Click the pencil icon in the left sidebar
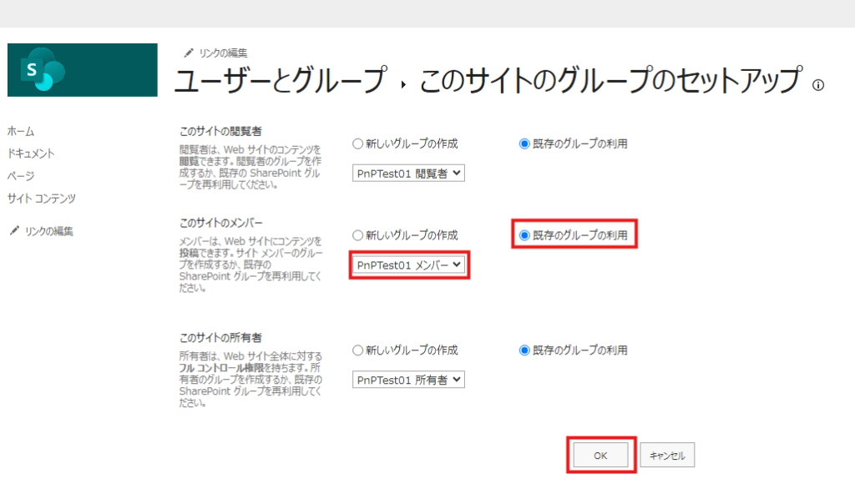This screenshot has width=855, height=504. [13, 231]
